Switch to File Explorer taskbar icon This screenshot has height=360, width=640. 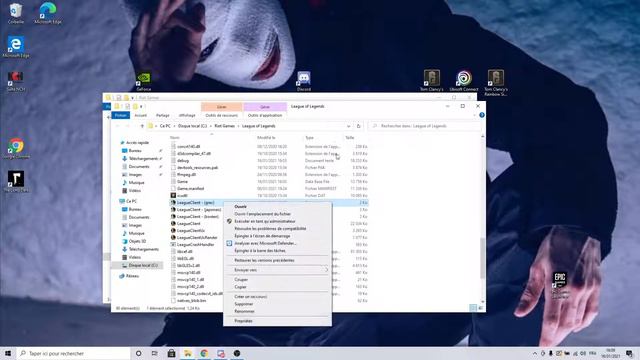point(188,353)
